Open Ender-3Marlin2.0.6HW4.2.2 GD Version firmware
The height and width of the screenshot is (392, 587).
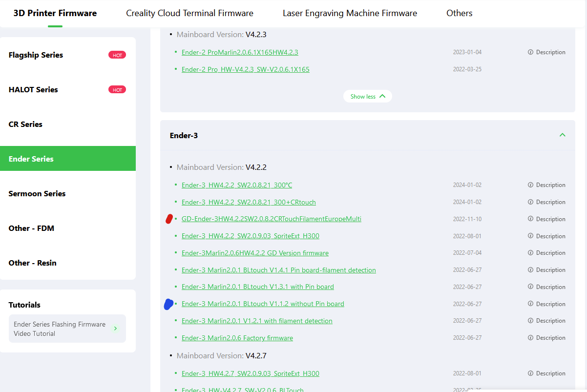255,253
